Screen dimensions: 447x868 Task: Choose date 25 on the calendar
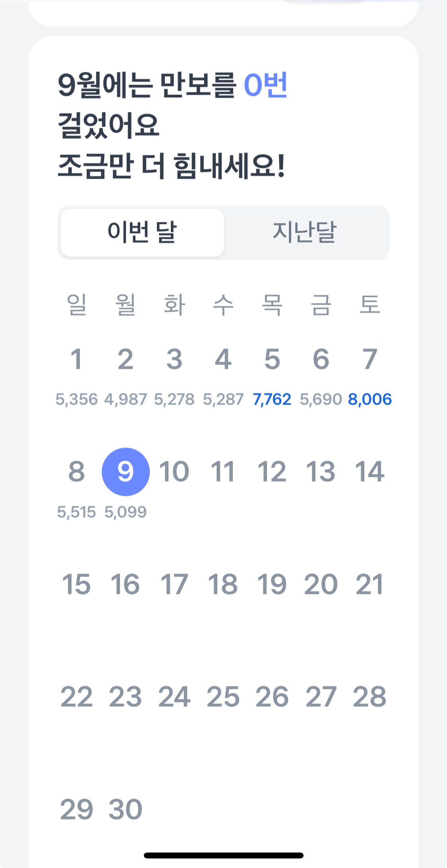pyautogui.click(x=223, y=697)
